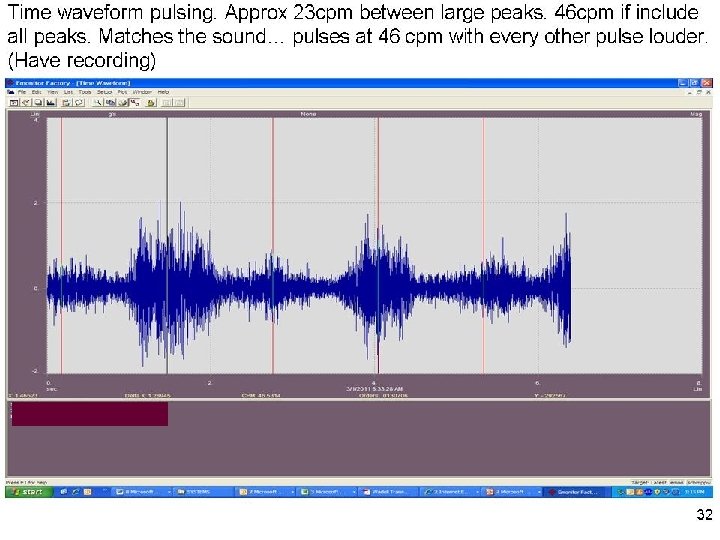Image resolution: width=720 pixels, height=540 pixels.
Task: Open the View menu
Action: pos(53,92)
